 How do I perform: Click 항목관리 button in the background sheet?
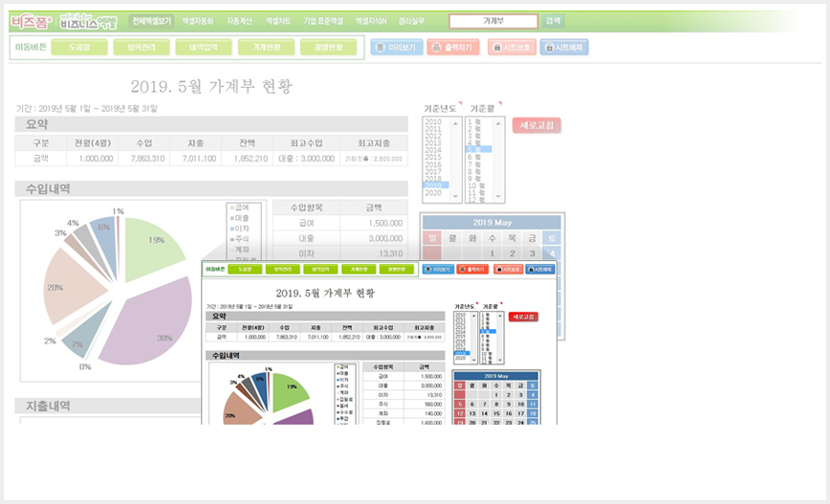[142, 47]
